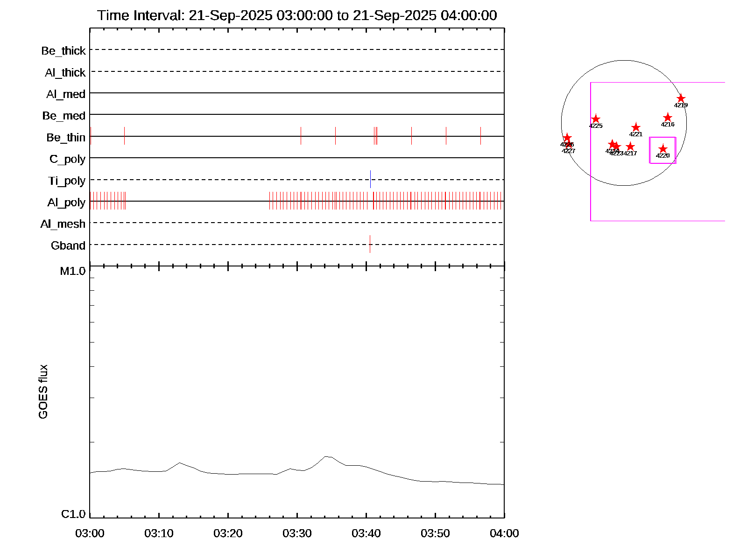Click the Time Interval title text
Screen dimensions: 747x560
297,15
